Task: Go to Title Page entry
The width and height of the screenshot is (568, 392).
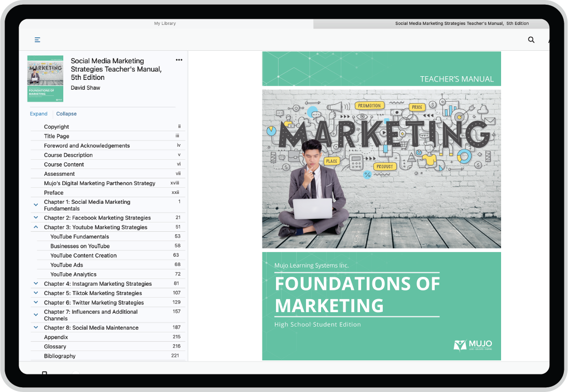Action: [108, 136]
